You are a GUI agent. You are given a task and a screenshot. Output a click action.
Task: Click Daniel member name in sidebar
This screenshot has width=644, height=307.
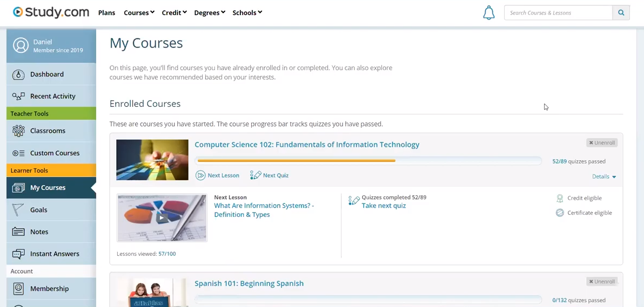[x=43, y=42]
